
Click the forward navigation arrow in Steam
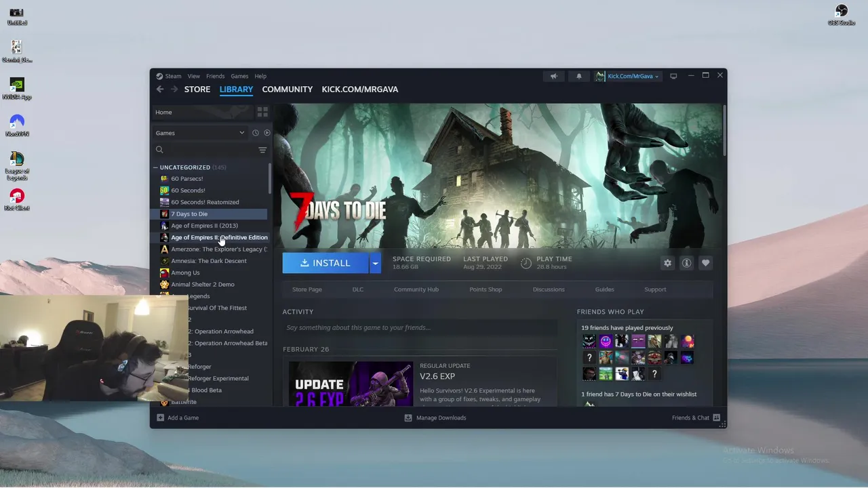174,89
